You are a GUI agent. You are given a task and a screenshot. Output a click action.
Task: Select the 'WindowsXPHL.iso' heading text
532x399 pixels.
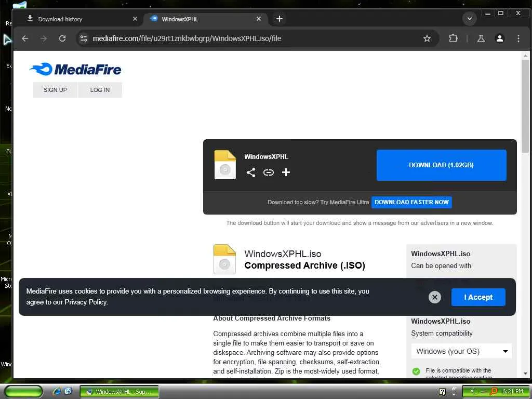283,254
